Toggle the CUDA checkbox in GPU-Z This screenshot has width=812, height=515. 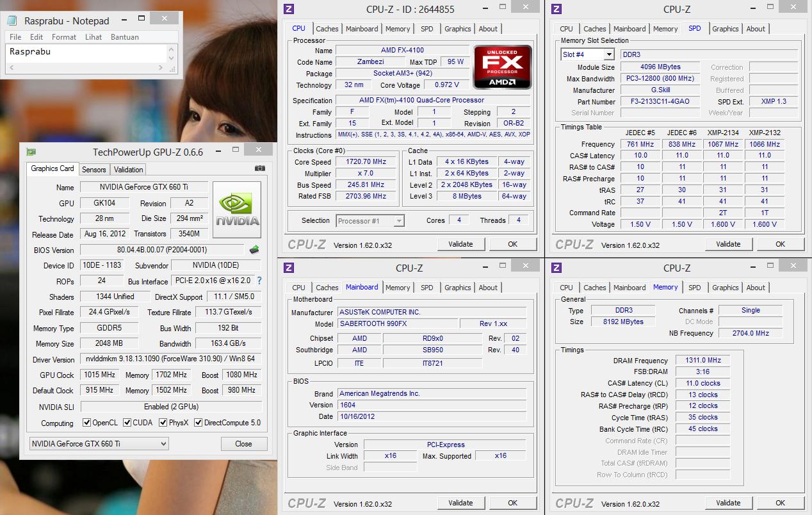[x=127, y=423]
